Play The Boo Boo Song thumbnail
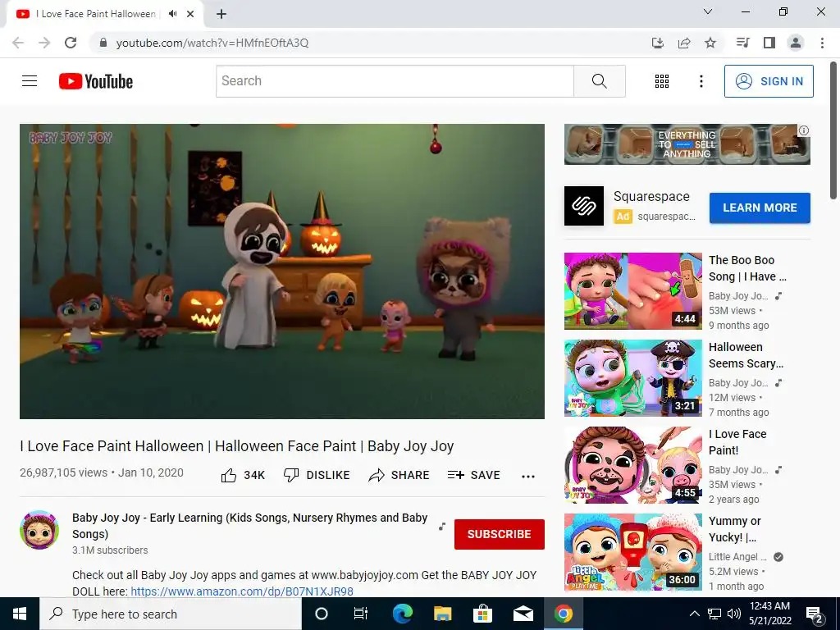840x630 pixels. pyautogui.click(x=632, y=291)
